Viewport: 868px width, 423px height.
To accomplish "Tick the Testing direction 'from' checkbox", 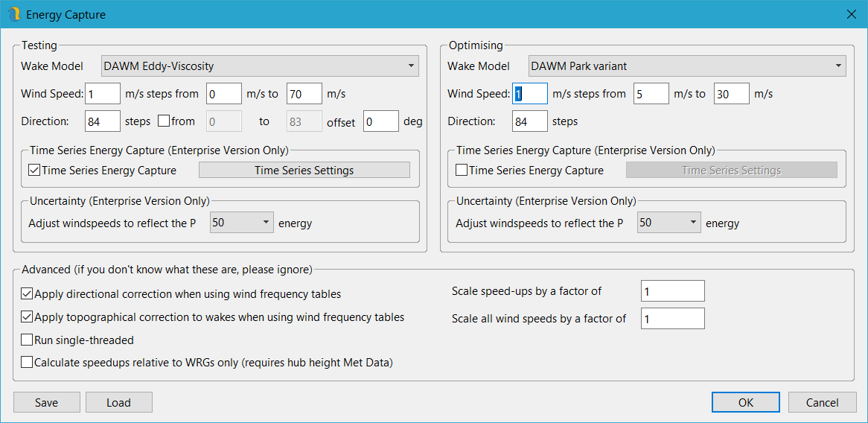I will (164, 121).
